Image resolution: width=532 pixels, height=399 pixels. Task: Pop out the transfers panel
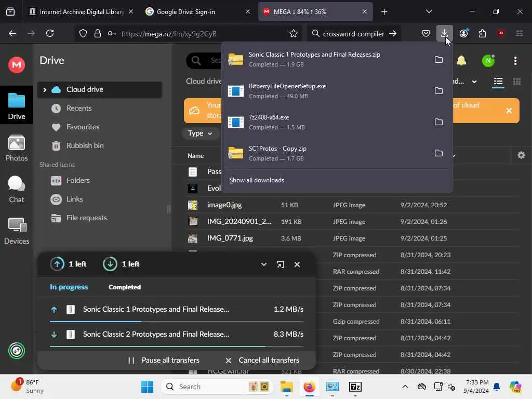click(x=280, y=264)
